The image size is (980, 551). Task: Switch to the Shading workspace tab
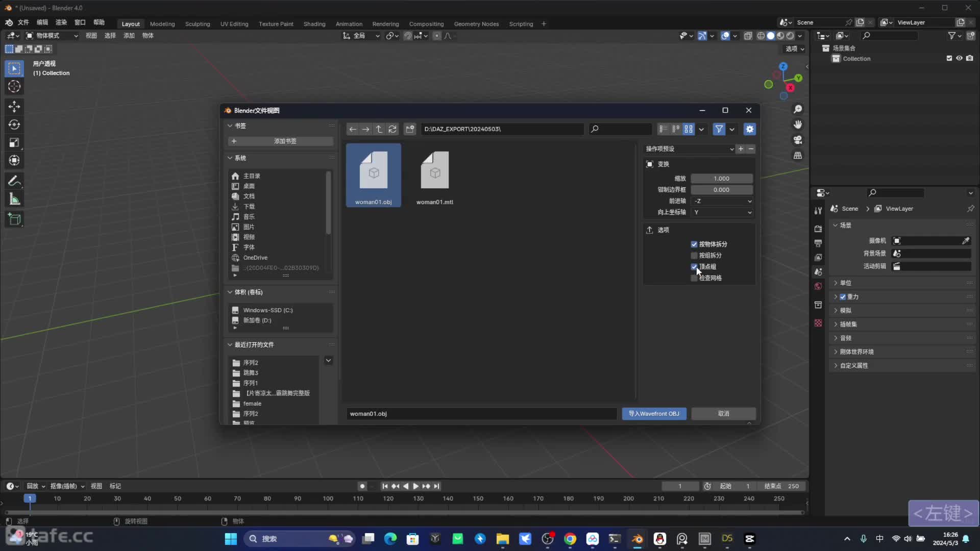[x=314, y=24]
